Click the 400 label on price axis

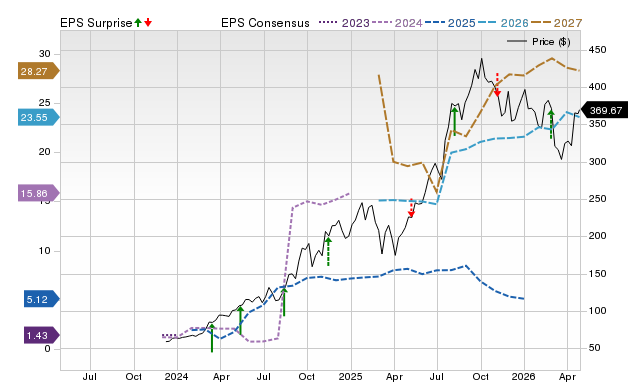[597, 87]
